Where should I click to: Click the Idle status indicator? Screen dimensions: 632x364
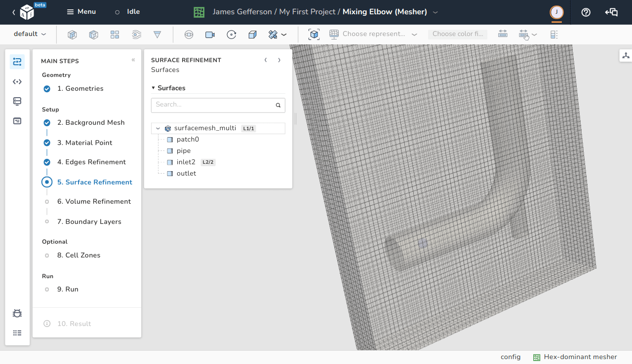coord(127,12)
